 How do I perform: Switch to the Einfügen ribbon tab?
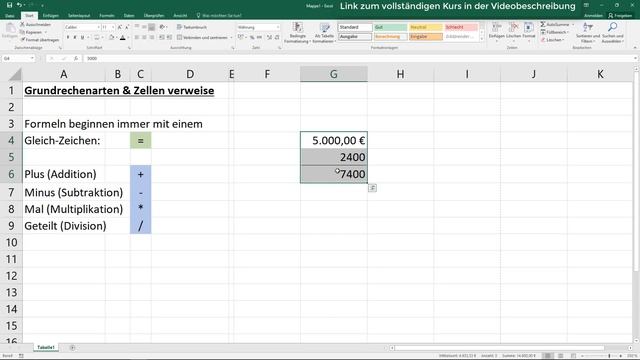(51, 16)
